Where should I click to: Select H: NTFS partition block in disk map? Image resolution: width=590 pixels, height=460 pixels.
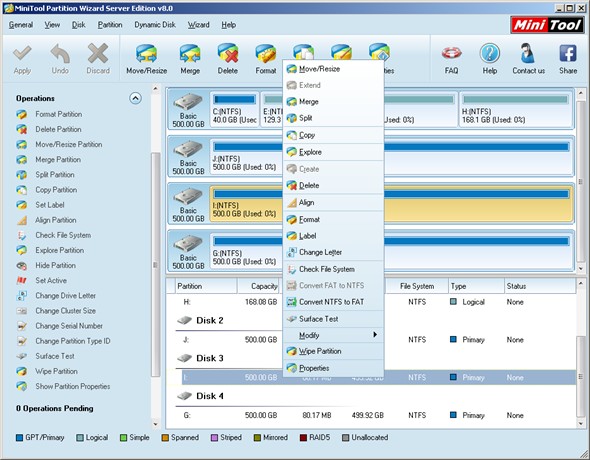[515, 109]
